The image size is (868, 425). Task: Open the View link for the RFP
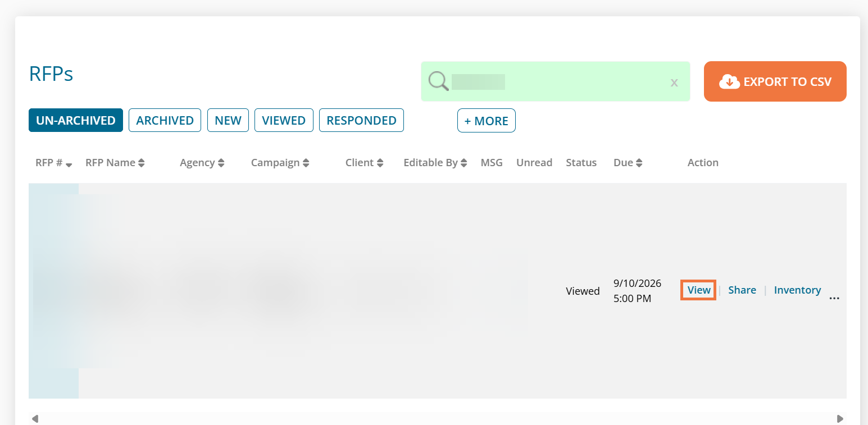[x=699, y=290]
